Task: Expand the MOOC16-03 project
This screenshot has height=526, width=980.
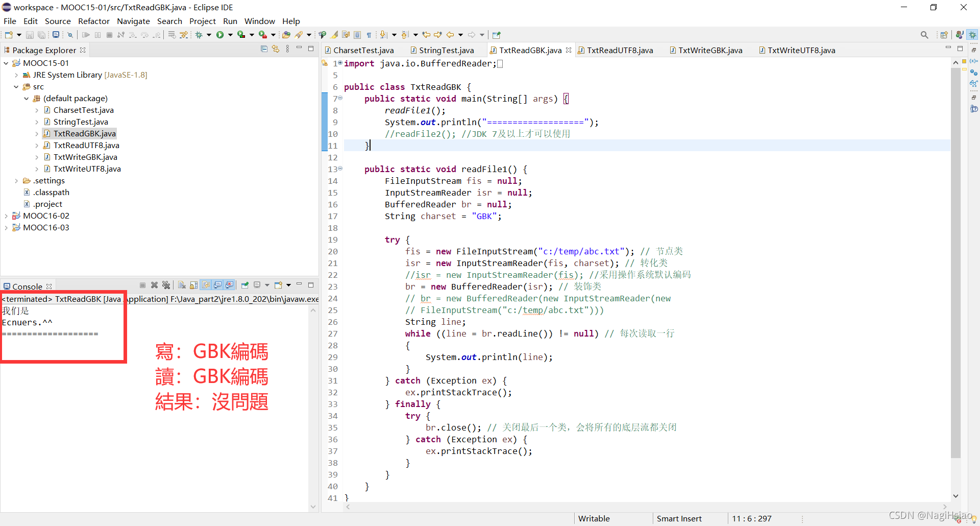Action: pos(6,228)
